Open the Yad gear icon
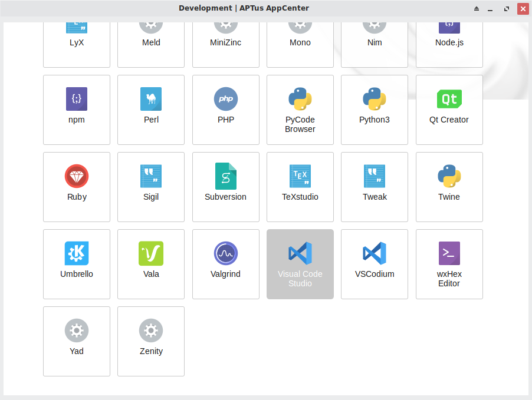The image size is (532, 400). pyautogui.click(x=77, y=330)
